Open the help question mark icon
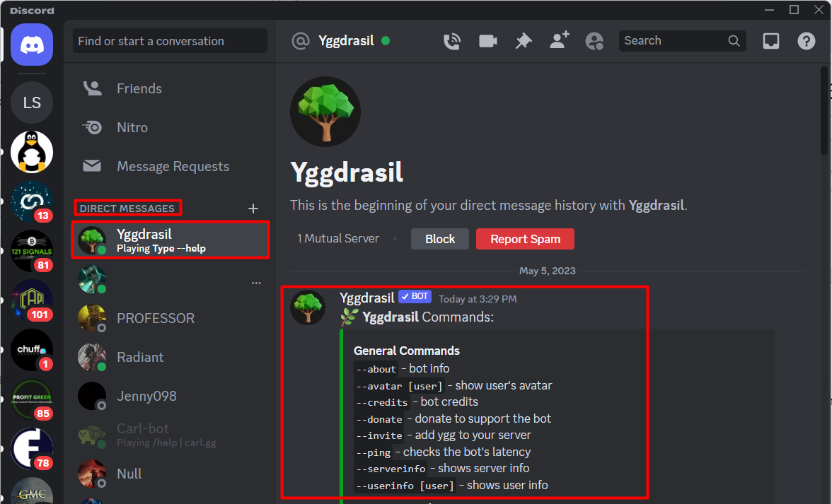Viewport: 832px width, 504px height. coord(806,41)
